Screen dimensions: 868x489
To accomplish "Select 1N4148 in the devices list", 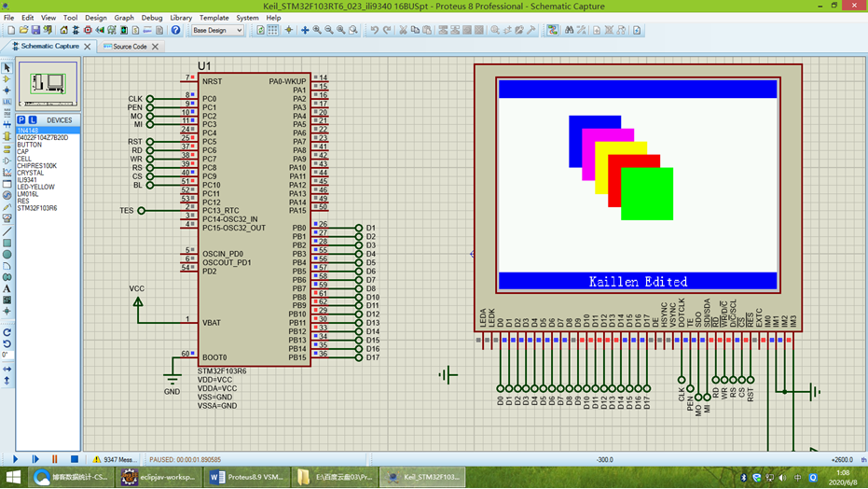I will (x=48, y=131).
